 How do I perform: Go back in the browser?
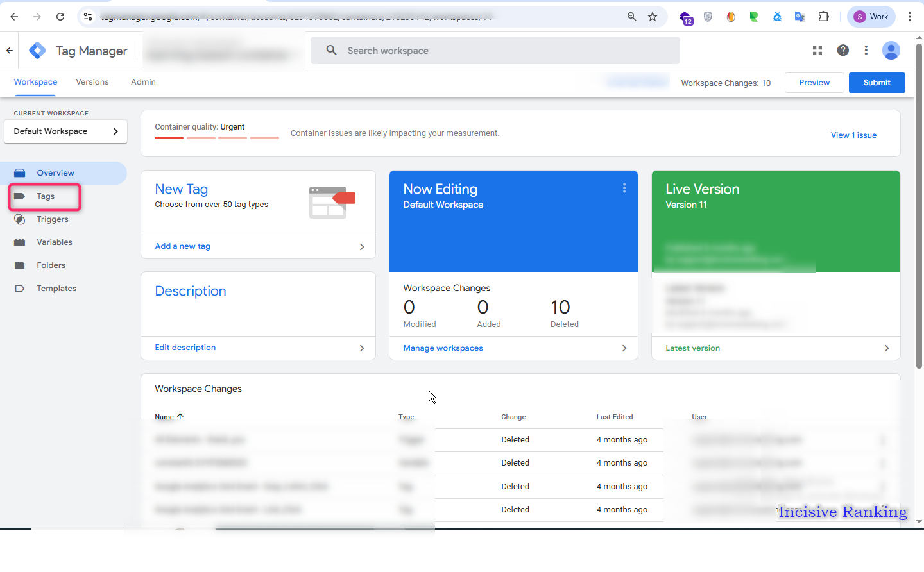(14, 17)
